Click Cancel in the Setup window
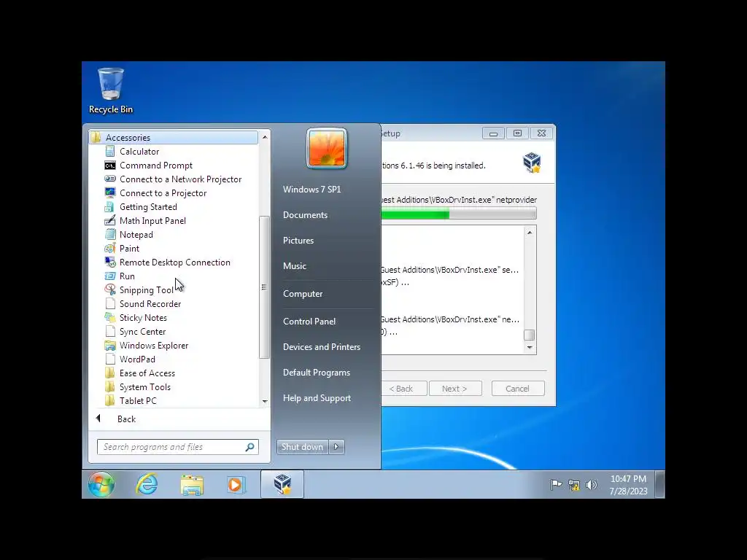 (x=518, y=389)
